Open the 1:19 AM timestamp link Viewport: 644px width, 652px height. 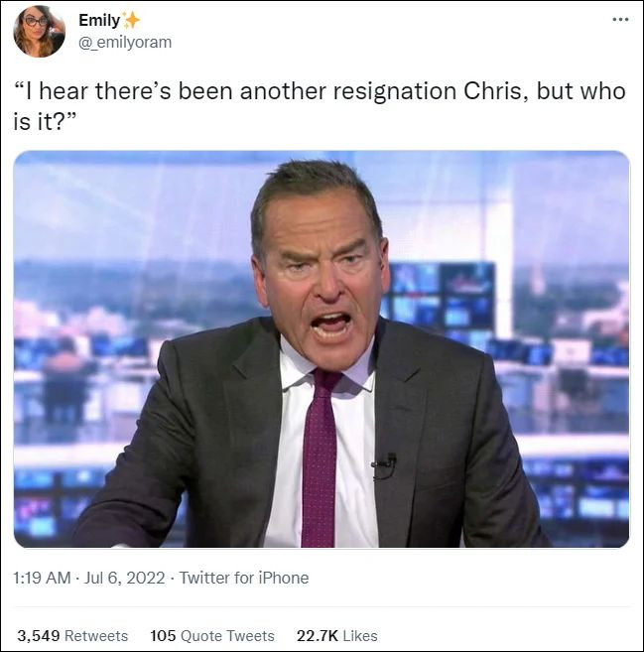pos(42,578)
